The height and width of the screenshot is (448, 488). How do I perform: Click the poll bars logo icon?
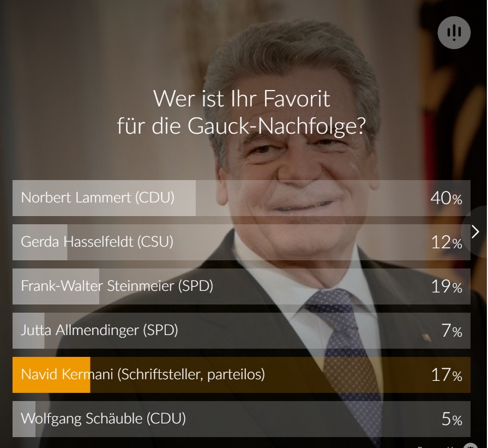[454, 33]
